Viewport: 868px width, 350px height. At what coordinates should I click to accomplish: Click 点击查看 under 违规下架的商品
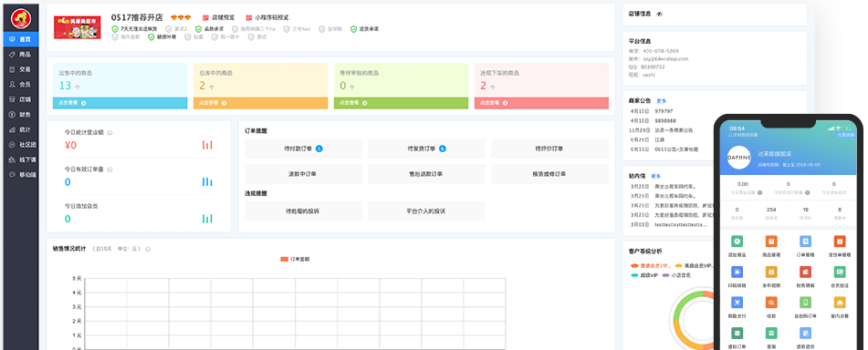tap(541, 103)
